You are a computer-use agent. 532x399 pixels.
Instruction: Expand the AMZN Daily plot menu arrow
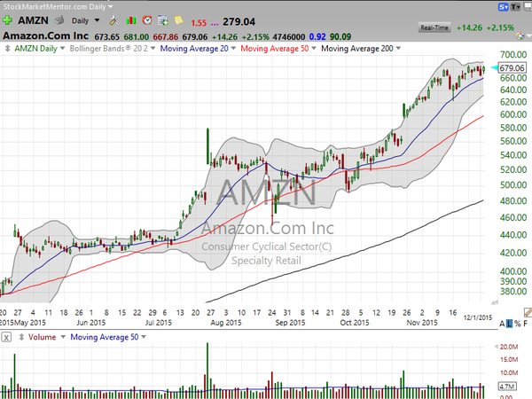point(62,49)
